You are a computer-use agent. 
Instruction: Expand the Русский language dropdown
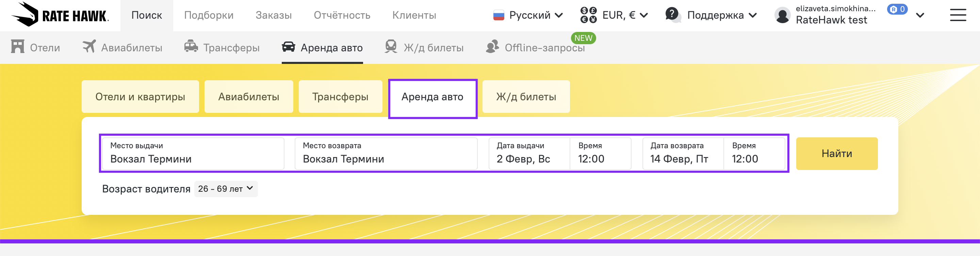point(528,15)
